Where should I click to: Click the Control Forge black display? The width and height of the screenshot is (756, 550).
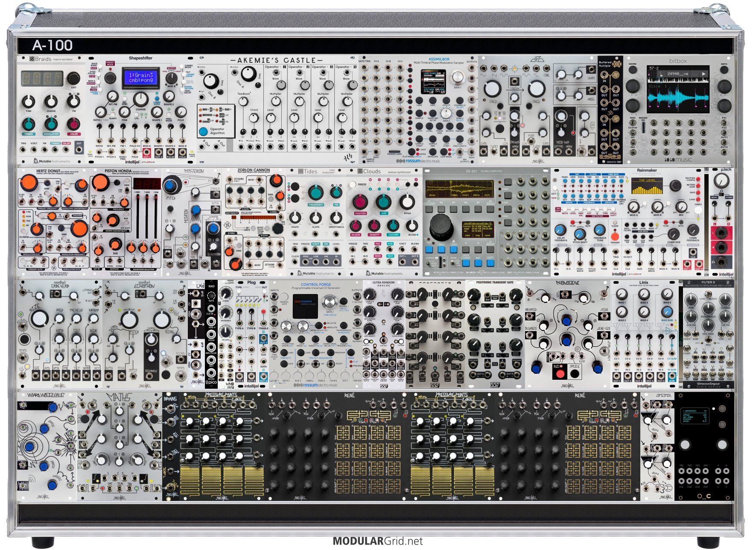coord(305,306)
